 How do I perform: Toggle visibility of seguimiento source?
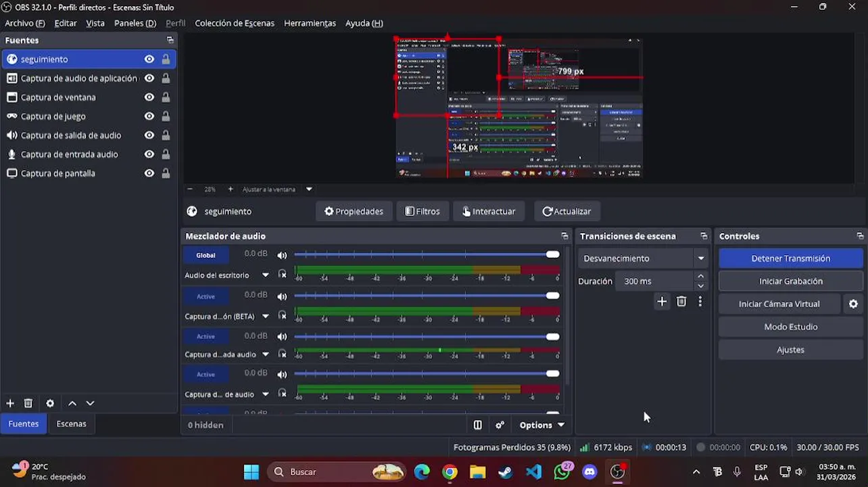[149, 60]
